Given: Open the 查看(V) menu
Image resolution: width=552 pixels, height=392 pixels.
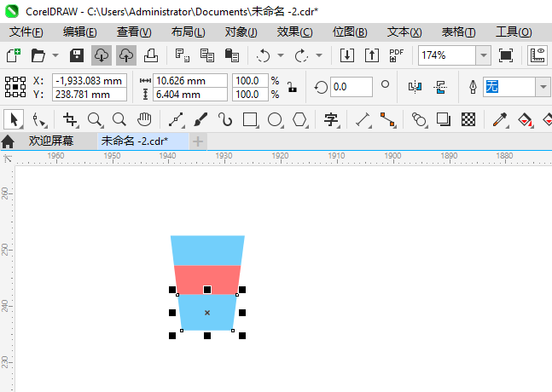Looking at the screenshot, I should [134, 32].
